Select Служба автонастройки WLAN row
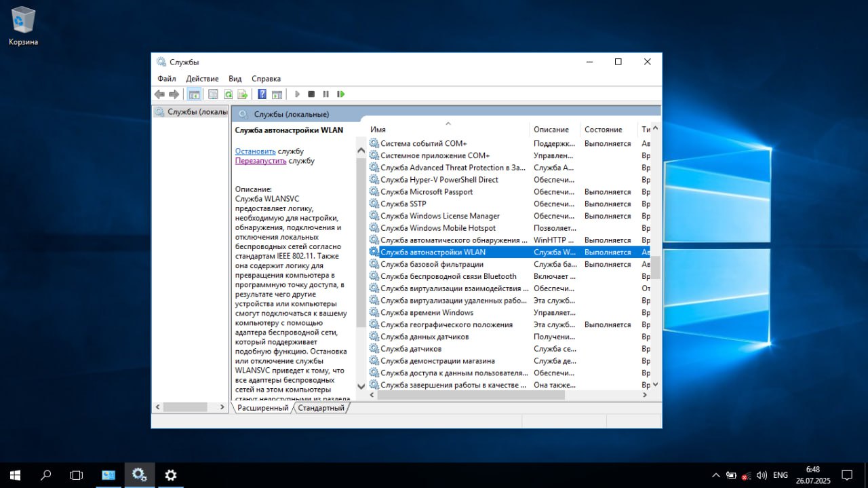Screen dimensions: 868x488 pyautogui.click(x=509, y=252)
